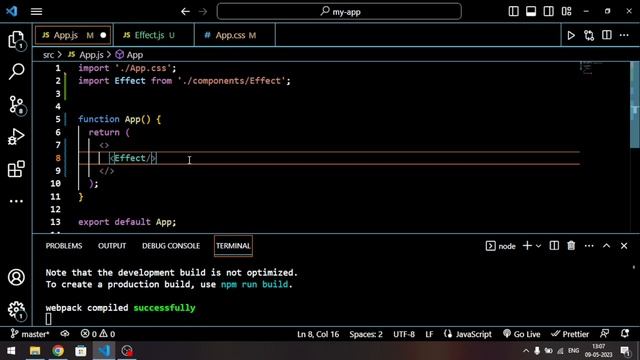The width and height of the screenshot is (640, 360).
Task: Open the Manage gear icon
Action: (x=16, y=310)
